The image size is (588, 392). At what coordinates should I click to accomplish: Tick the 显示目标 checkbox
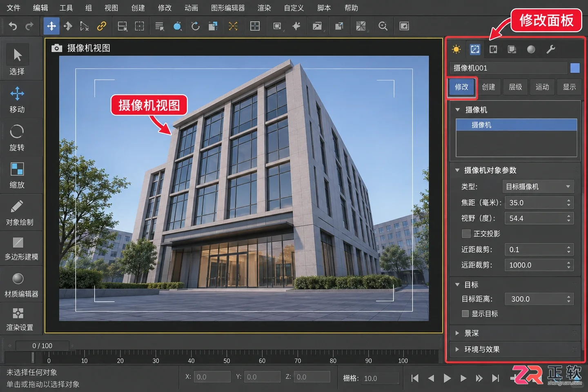tap(465, 314)
